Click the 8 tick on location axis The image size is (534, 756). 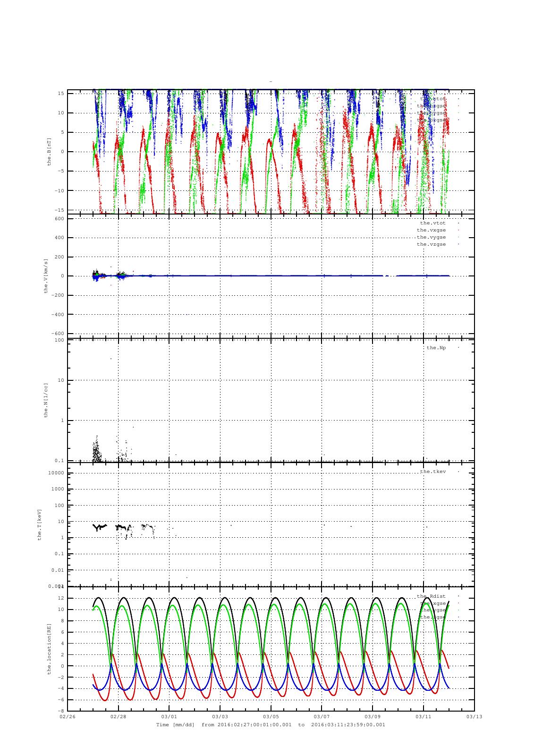coord(62,621)
